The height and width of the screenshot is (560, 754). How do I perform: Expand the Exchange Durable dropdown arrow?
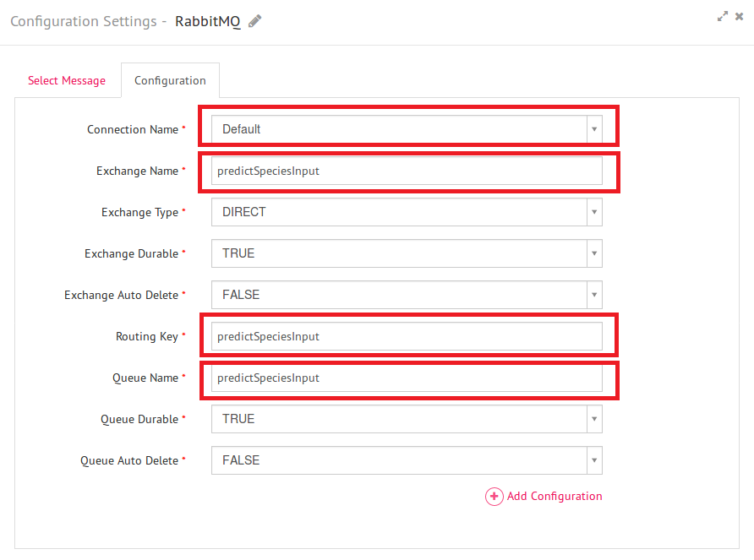pyautogui.click(x=594, y=253)
